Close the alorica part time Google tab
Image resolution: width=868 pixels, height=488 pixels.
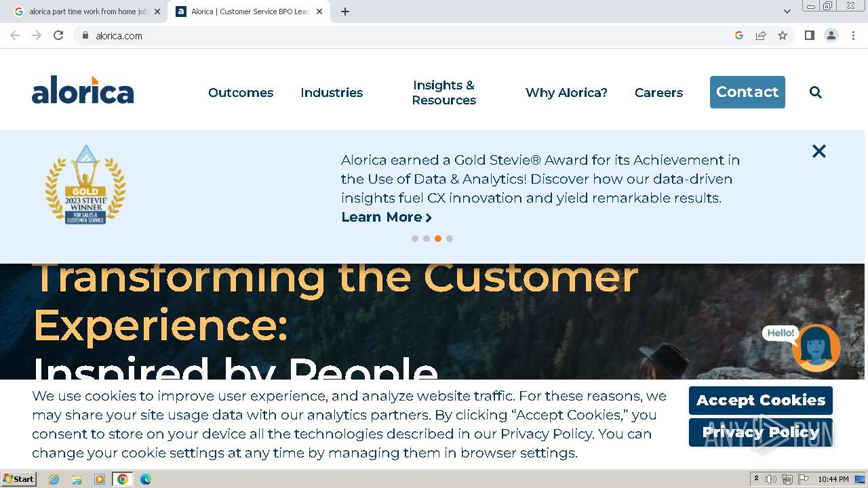tap(157, 12)
